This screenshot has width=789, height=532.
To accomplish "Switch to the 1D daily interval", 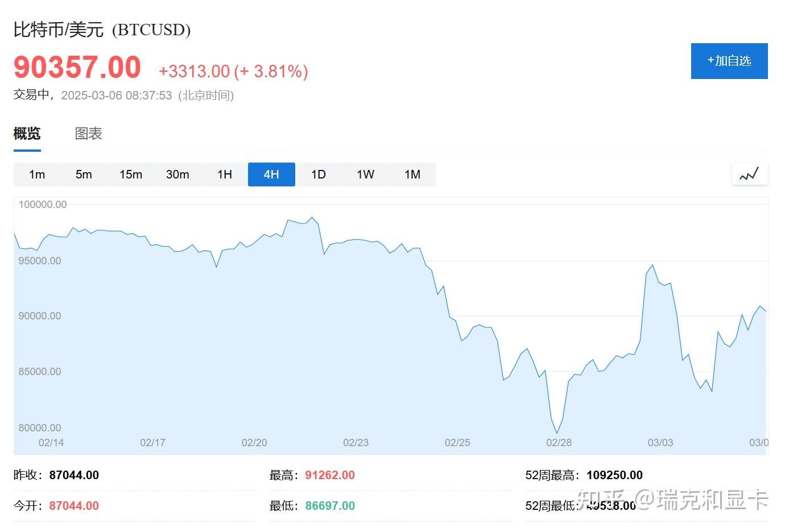I will [319, 174].
